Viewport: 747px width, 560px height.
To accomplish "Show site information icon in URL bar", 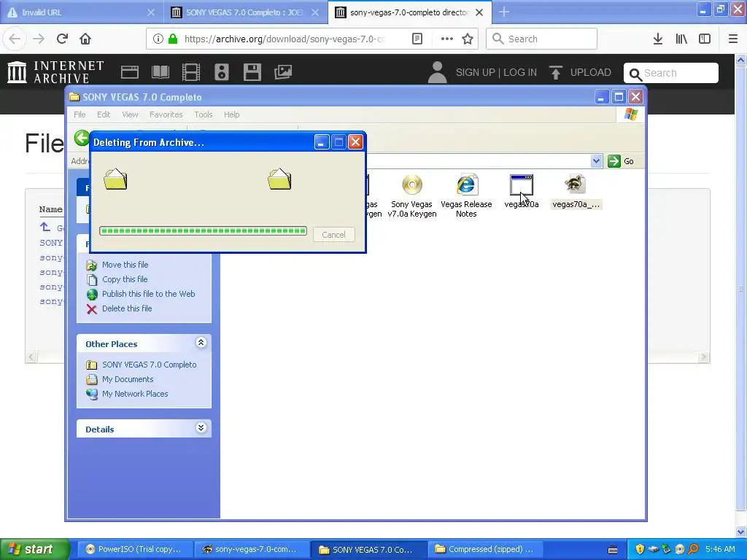I will [158, 39].
